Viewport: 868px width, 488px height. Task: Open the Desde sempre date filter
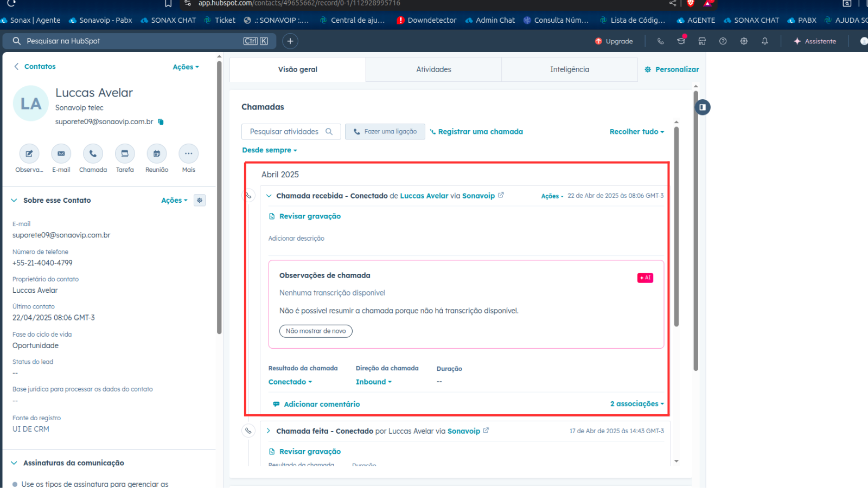[269, 150]
